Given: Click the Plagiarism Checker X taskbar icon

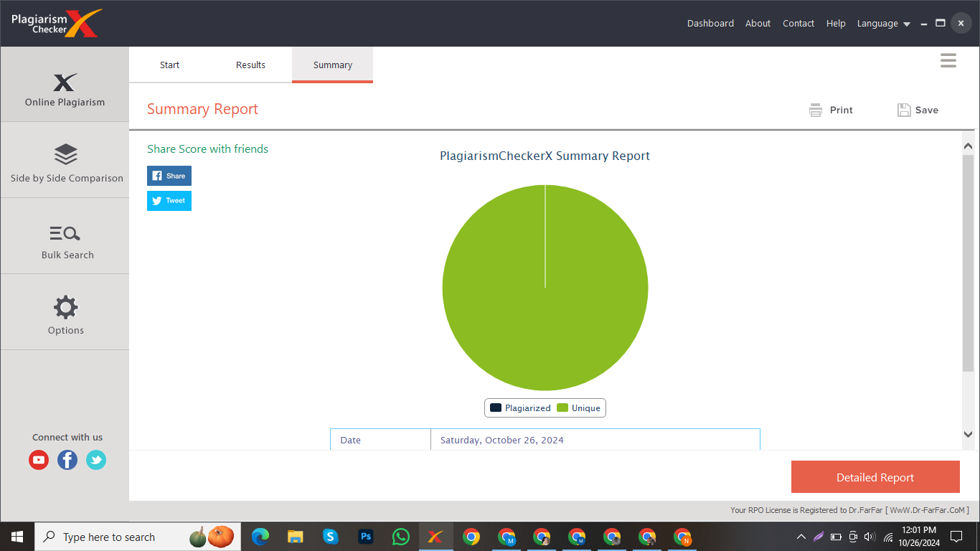Looking at the screenshot, I should point(435,537).
